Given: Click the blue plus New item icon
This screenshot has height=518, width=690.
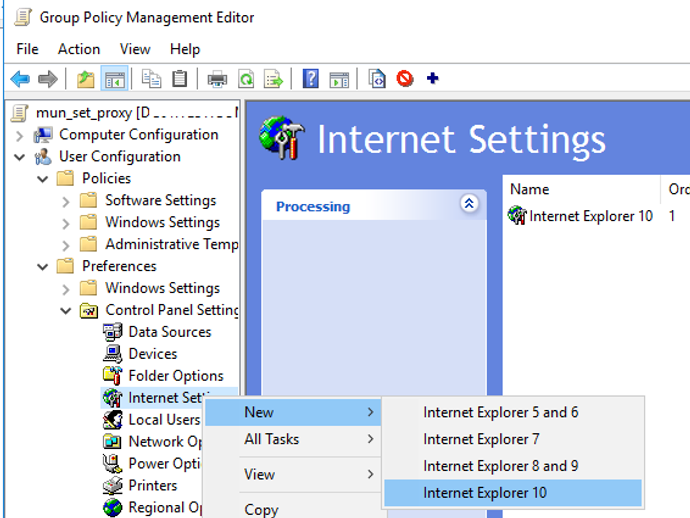Looking at the screenshot, I should [433, 78].
